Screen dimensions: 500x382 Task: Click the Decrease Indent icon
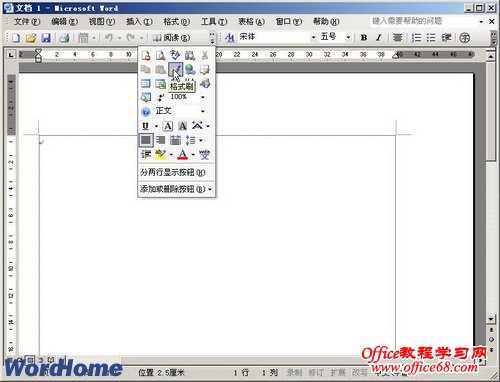click(446, 38)
